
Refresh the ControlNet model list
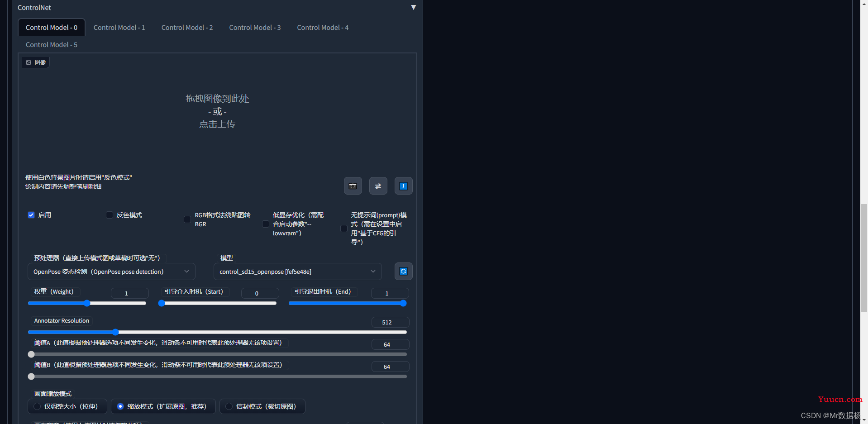coord(403,272)
